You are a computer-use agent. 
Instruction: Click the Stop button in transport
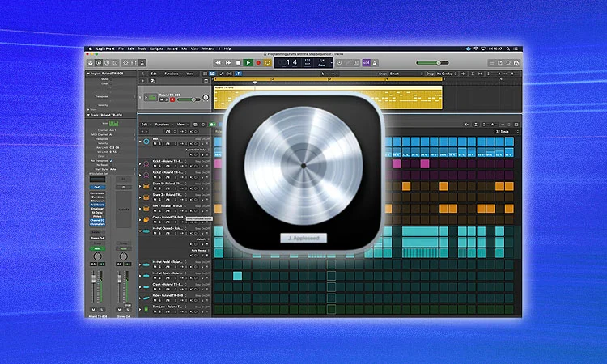(238, 62)
